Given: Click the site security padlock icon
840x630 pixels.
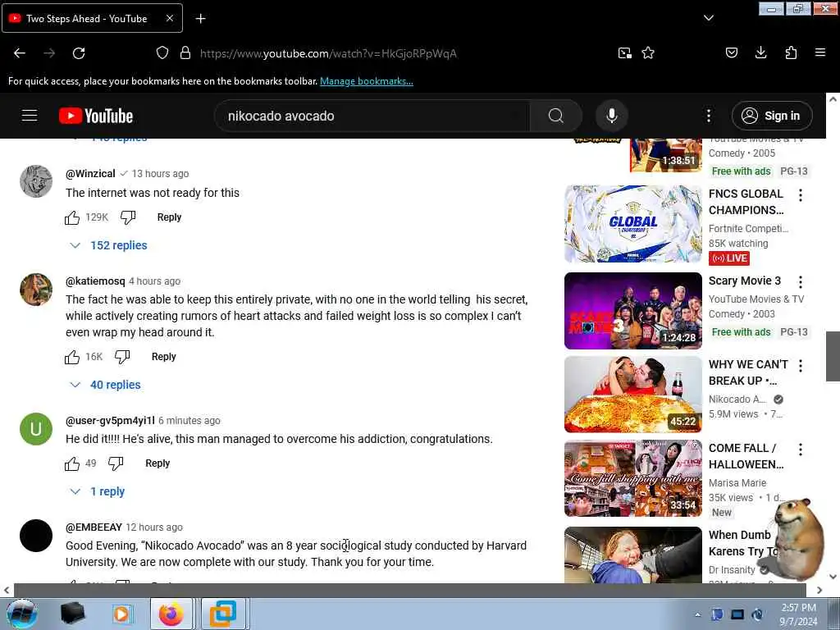Looking at the screenshot, I should pos(185,53).
